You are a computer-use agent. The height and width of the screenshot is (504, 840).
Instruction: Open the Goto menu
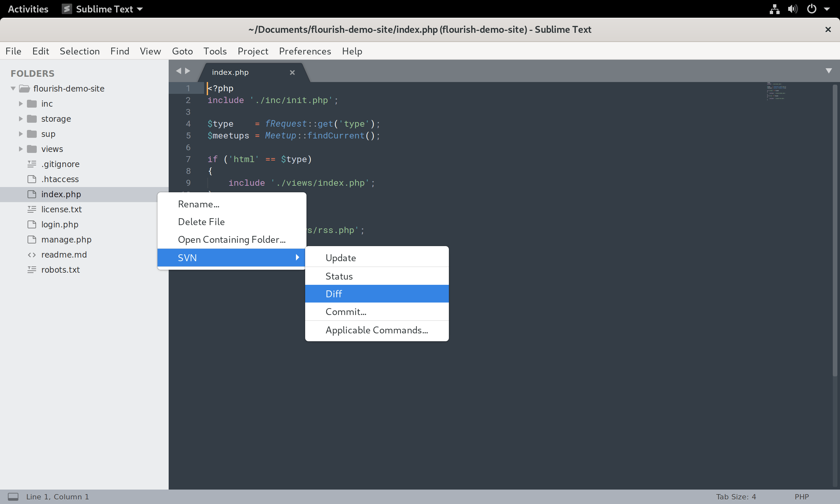182,51
